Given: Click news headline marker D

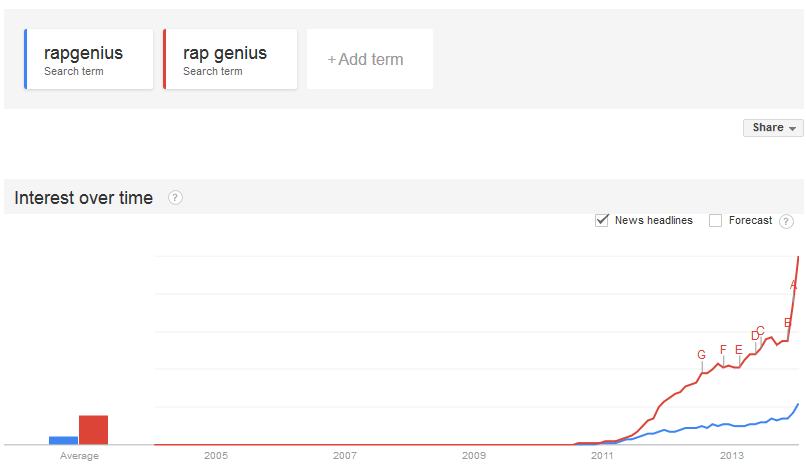Looking at the screenshot, I should pyautogui.click(x=755, y=336).
